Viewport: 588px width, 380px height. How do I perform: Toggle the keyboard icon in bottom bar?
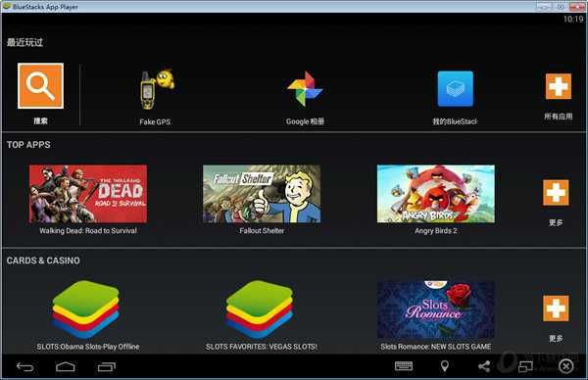[404, 365]
